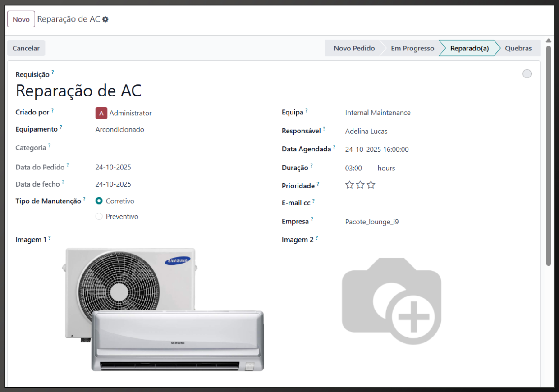Open the gear actions menu beside Reparação de AC

(x=105, y=19)
